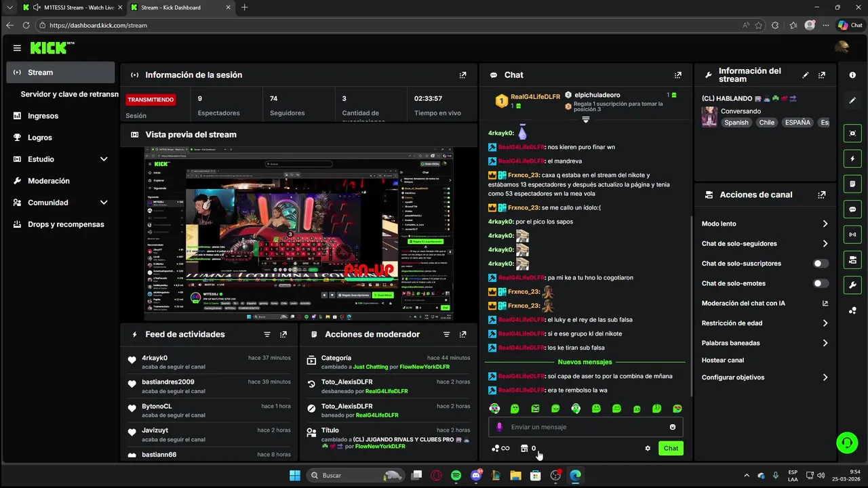
Task: Open the hamburger menu beside the Kick logo
Action: [x=17, y=48]
